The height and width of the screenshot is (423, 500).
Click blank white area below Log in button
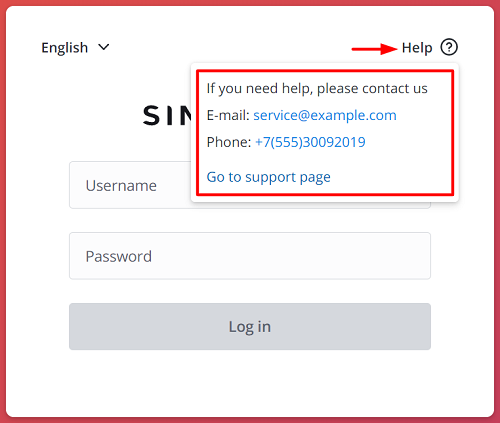pos(250,383)
